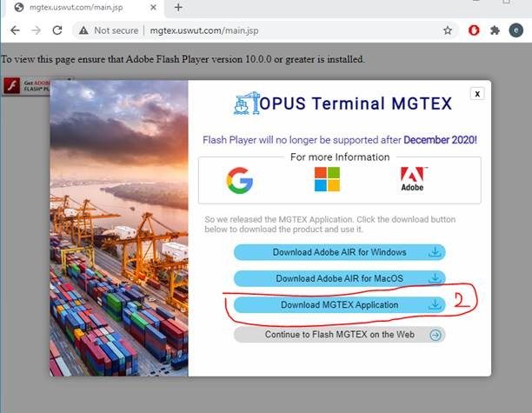Image resolution: width=532 pixels, height=413 pixels.
Task: Click Download Adobe AIR for Windows
Action: pos(339,252)
